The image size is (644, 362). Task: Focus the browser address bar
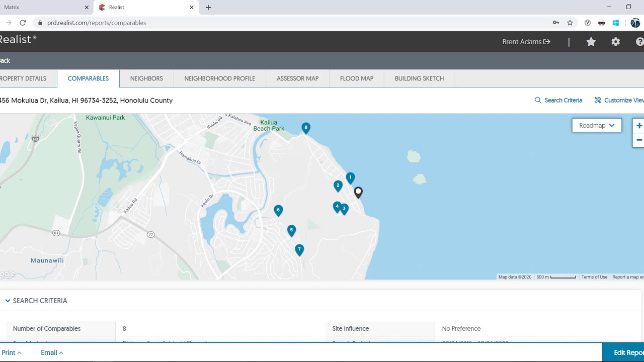click(292, 23)
